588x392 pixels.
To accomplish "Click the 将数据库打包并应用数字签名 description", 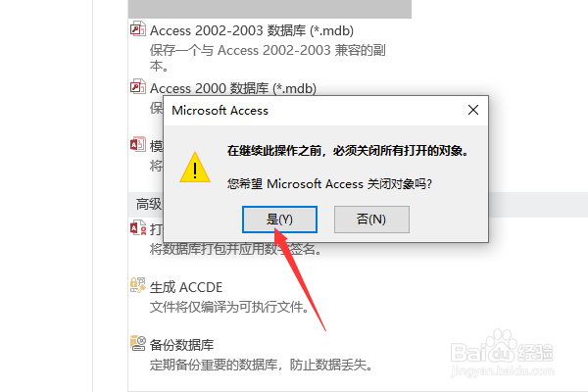I will pyautogui.click(x=235, y=249).
